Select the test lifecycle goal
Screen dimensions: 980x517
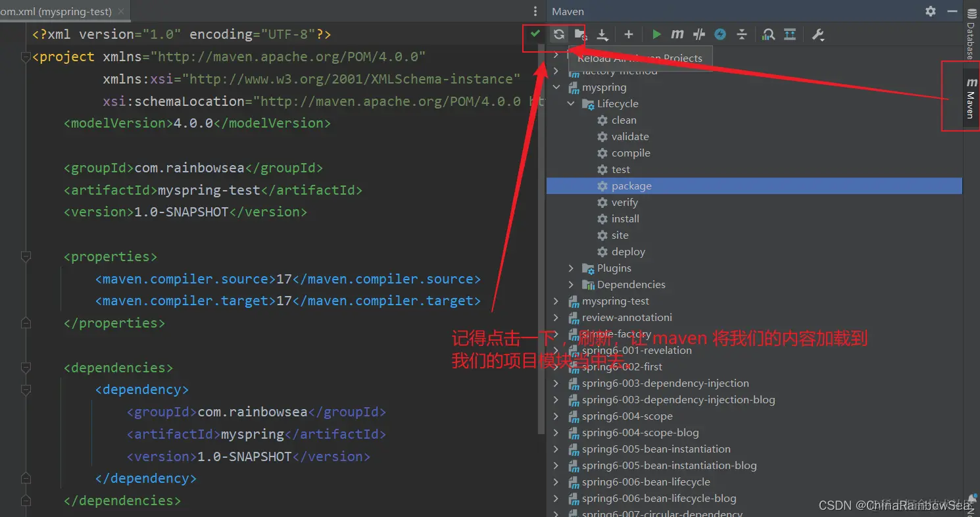tap(620, 169)
